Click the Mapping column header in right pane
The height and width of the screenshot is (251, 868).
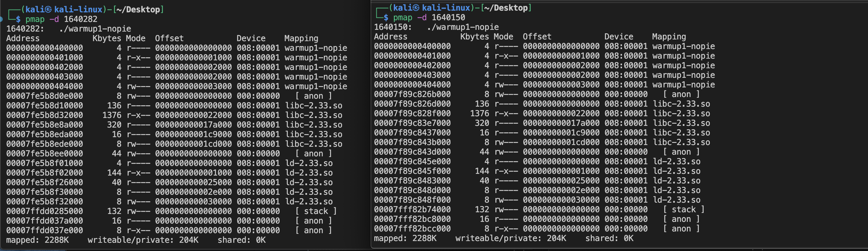point(669,37)
